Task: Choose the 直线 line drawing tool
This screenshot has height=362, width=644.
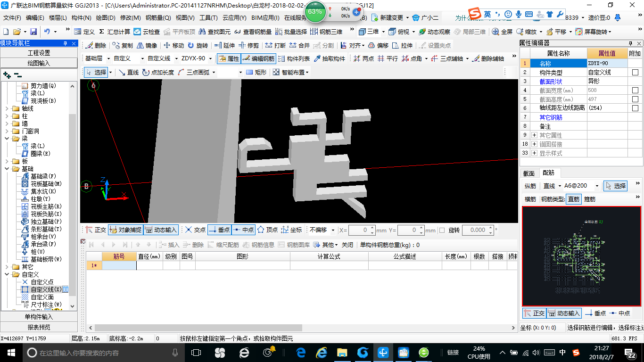Action: 129,73
